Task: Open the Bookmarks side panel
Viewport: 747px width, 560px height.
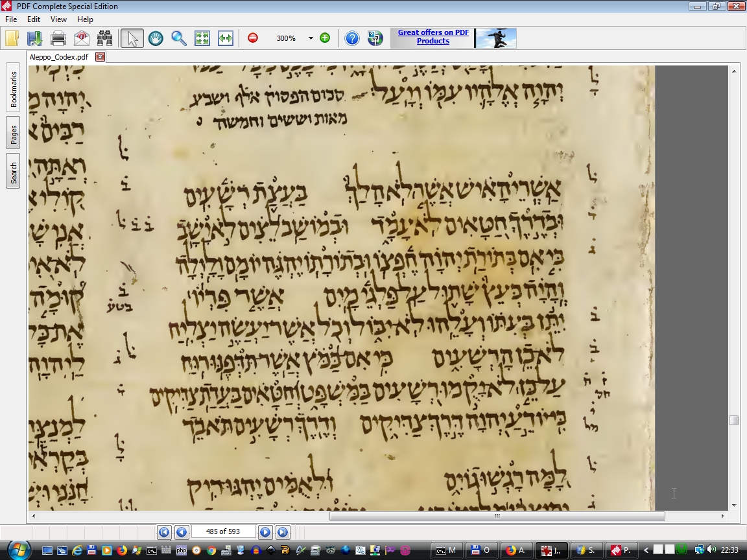Action: coord(14,89)
